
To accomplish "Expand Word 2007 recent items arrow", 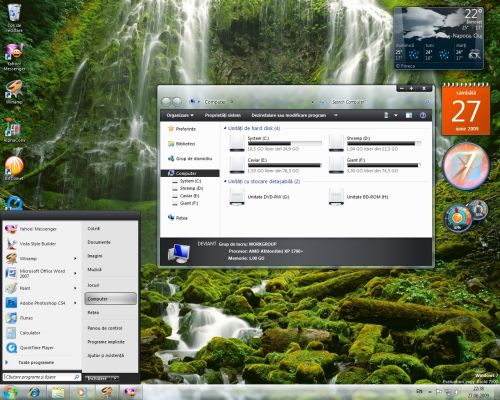I will (x=75, y=273).
